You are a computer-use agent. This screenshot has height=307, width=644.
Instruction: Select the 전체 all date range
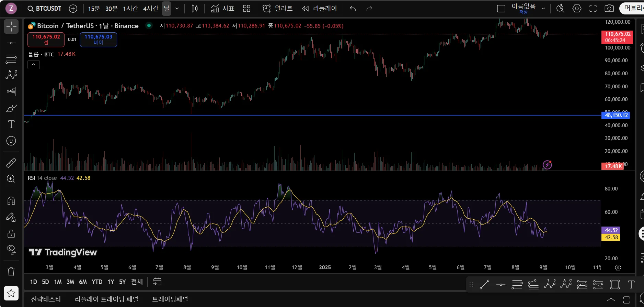coord(137,282)
